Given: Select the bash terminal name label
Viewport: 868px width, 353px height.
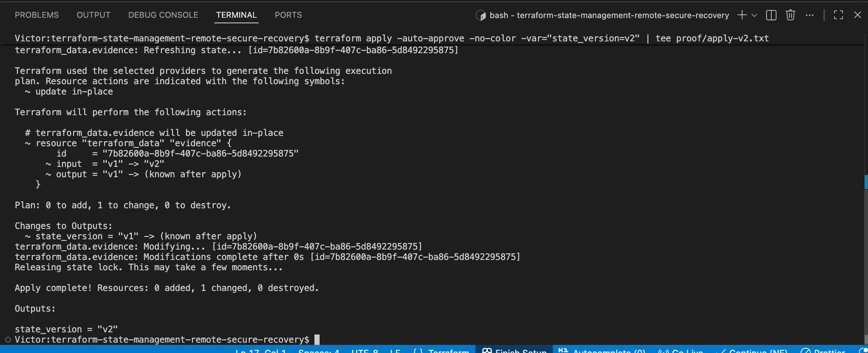Looking at the screenshot, I should tap(609, 15).
